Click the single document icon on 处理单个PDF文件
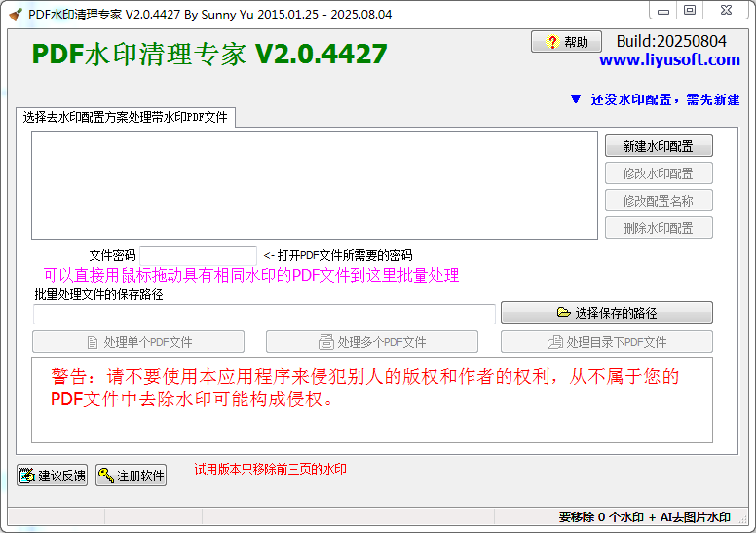Image resolution: width=756 pixels, height=533 pixels. (x=93, y=342)
